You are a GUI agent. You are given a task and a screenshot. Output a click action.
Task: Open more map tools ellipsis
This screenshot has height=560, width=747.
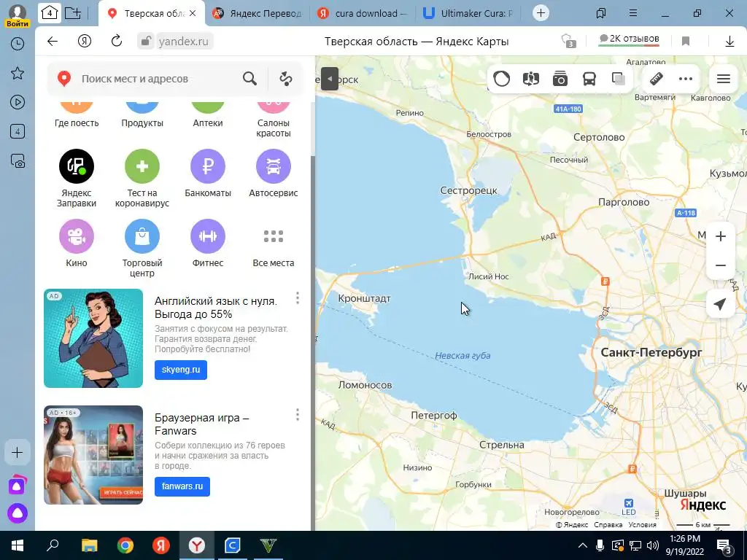pyautogui.click(x=686, y=79)
